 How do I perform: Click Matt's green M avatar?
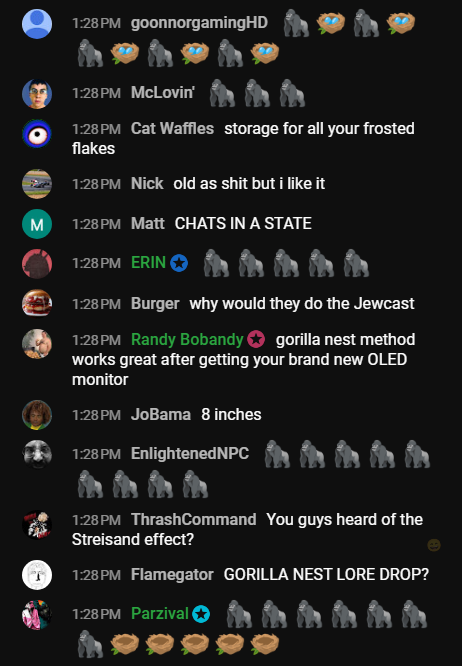click(x=37, y=224)
